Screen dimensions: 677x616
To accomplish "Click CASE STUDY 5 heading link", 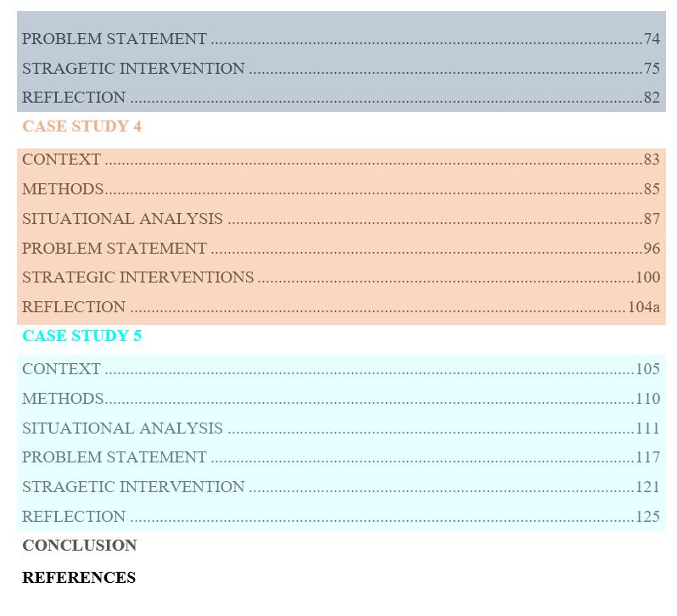I will (x=81, y=336).
